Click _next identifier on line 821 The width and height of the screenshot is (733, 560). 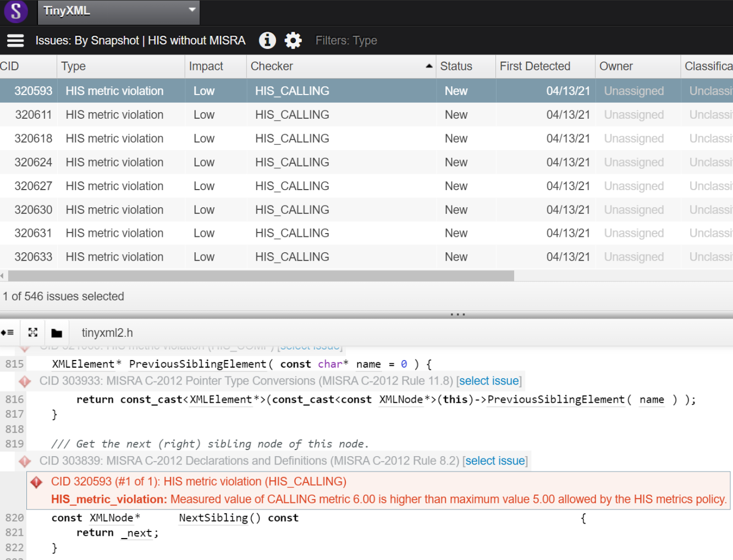pos(137,533)
